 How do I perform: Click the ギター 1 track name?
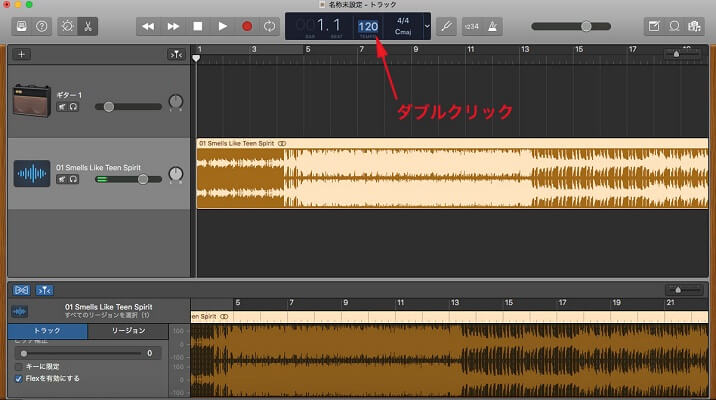point(69,95)
